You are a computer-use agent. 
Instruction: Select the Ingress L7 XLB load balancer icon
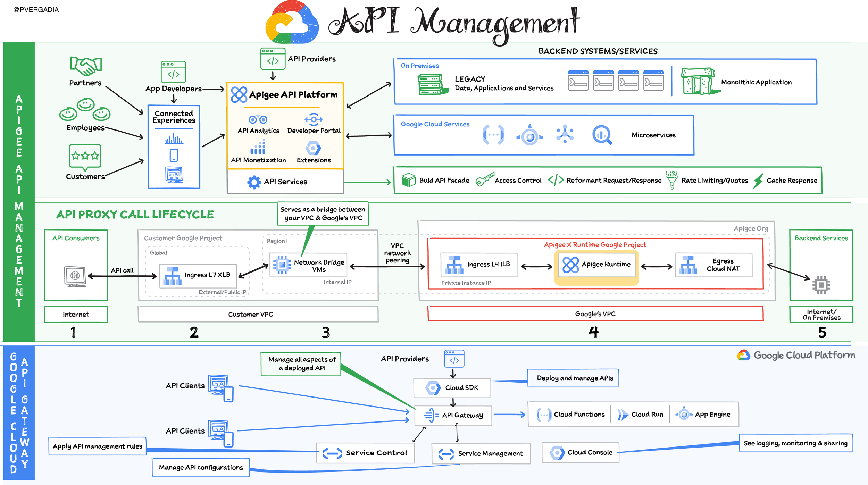click(172, 276)
